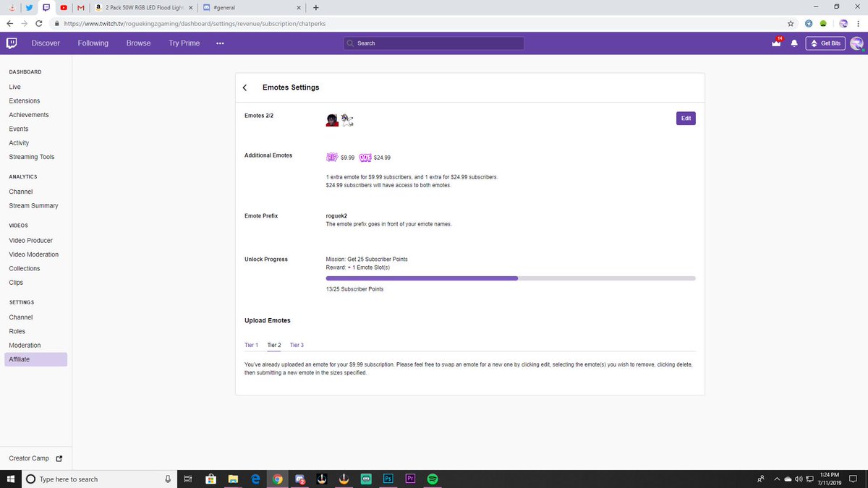Image resolution: width=868 pixels, height=488 pixels.
Task: Open the Windows Start menu
Action: pos(10,479)
